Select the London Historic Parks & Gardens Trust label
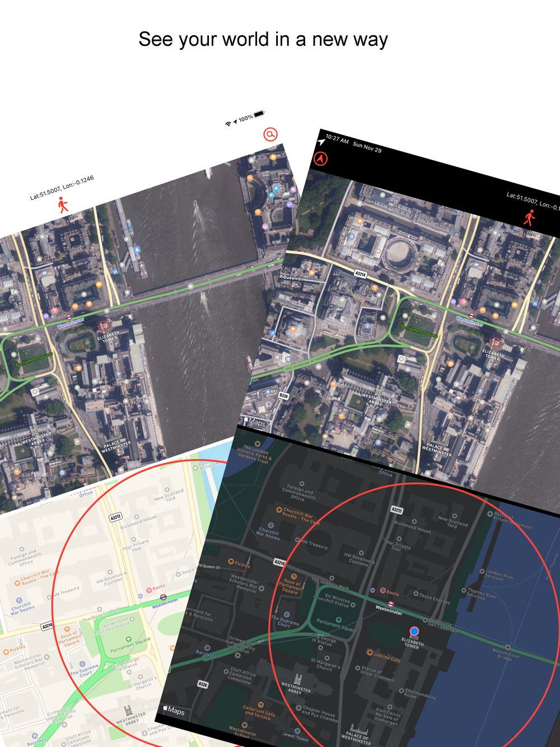The height and width of the screenshot is (747, 560). 255,454
